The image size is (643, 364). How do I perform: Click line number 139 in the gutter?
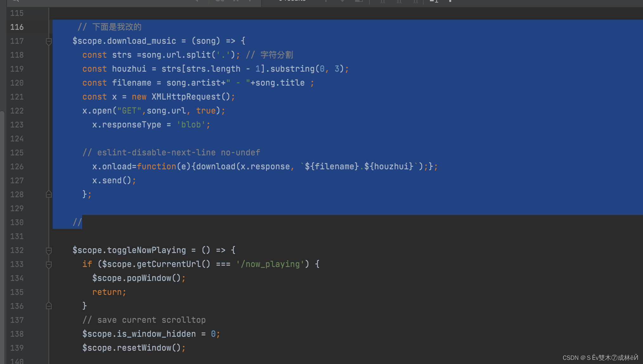[17, 348]
